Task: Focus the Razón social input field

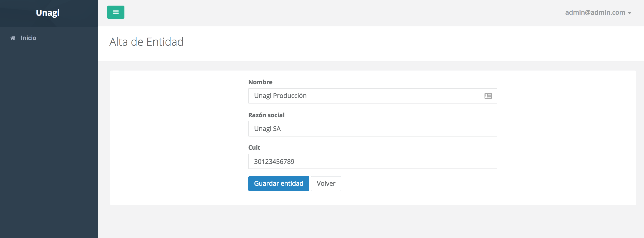Action: tap(373, 129)
